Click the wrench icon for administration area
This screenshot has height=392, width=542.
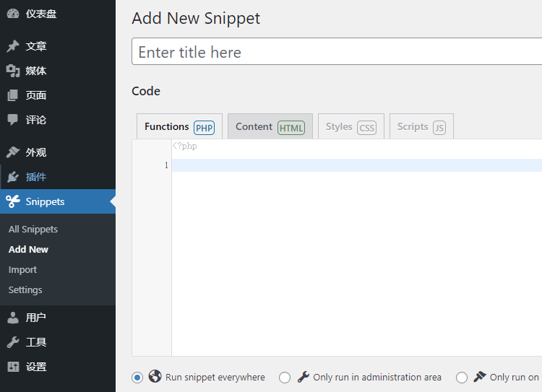tap(303, 377)
